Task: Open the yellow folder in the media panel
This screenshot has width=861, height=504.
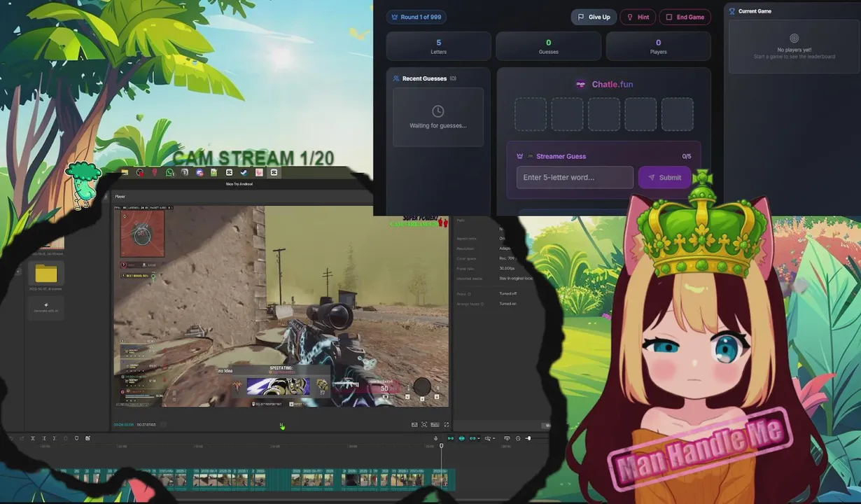Action: coord(46,274)
